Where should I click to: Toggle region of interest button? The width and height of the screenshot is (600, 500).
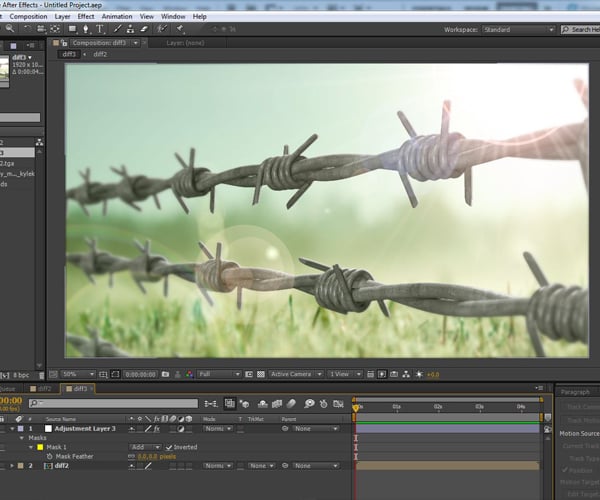click(x=249, y=374)
